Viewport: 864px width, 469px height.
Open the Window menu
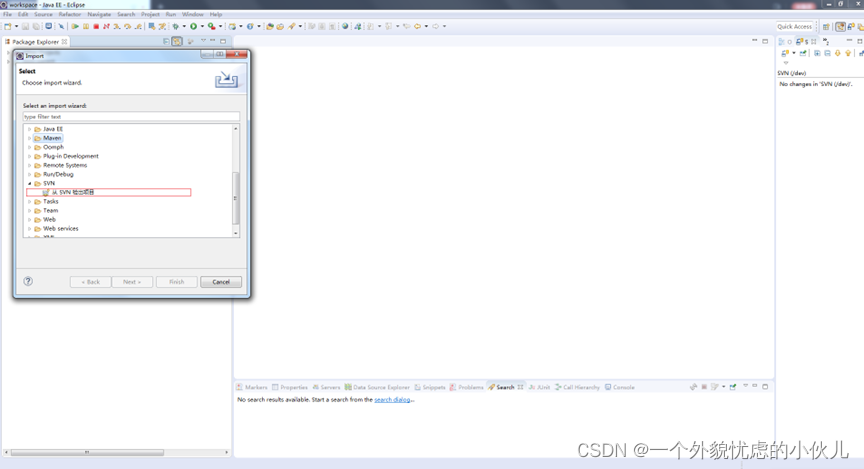tap(193, 14)
